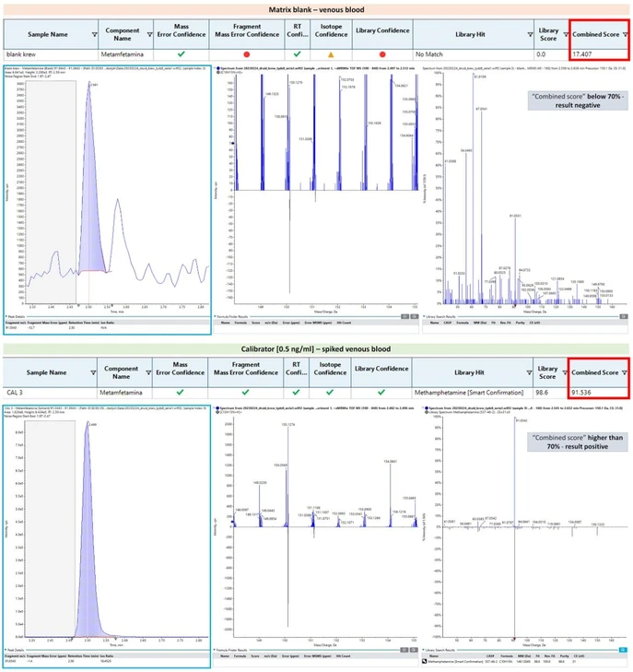Click the CAL 3 chromatogram peak apex

pyautogui.click(x=88, y=422)
